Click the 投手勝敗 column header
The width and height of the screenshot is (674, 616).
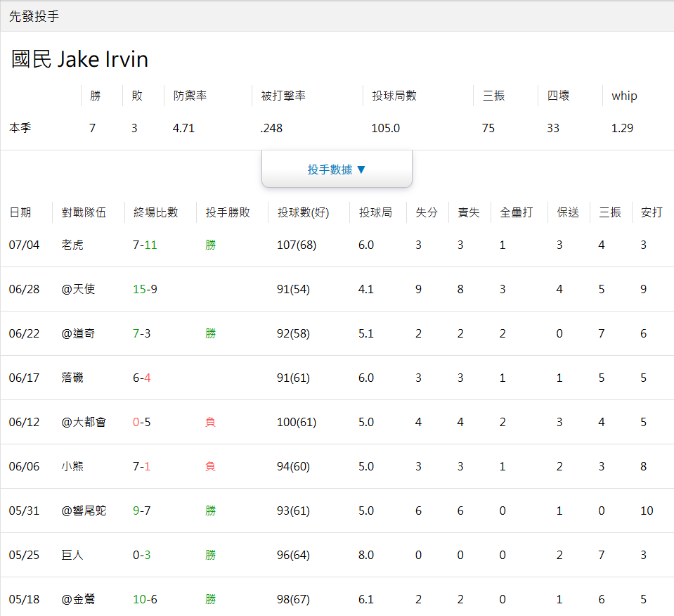point(228,212)
